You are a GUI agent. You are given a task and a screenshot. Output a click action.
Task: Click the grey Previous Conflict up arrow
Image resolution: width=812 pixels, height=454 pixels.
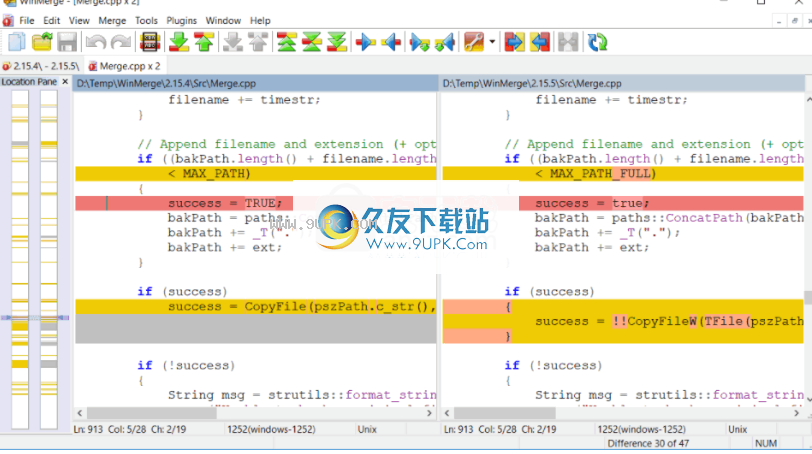click(x=258, y=42)
